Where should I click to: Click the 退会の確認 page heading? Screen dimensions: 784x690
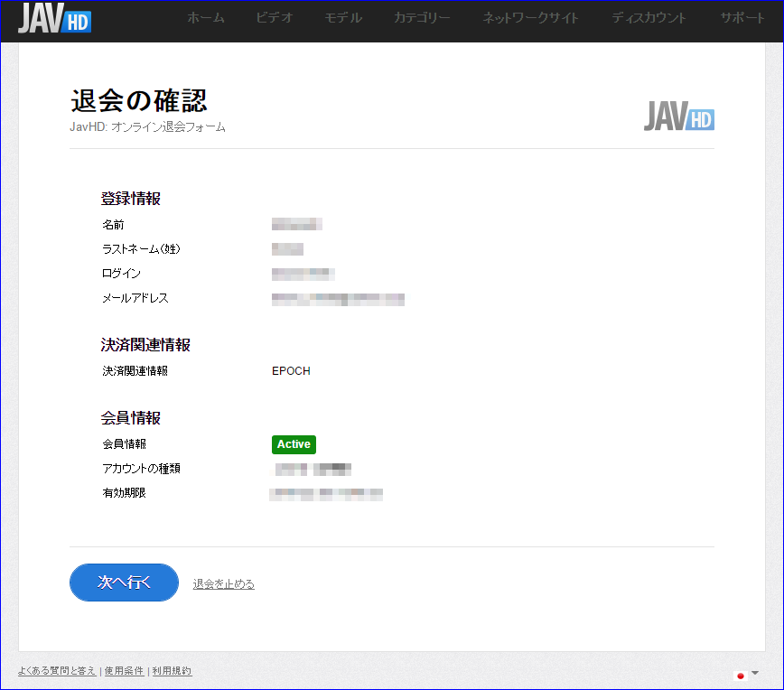(139, 101)
